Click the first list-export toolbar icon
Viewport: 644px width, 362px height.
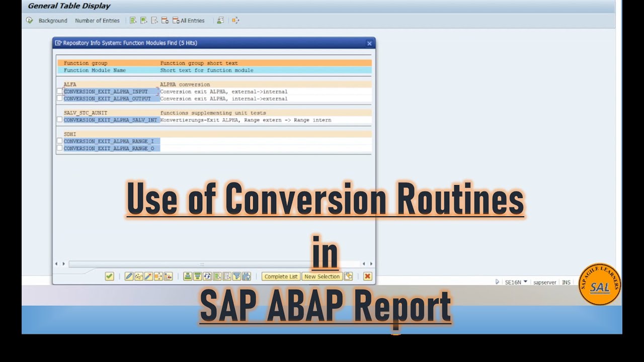pos(133,21)
